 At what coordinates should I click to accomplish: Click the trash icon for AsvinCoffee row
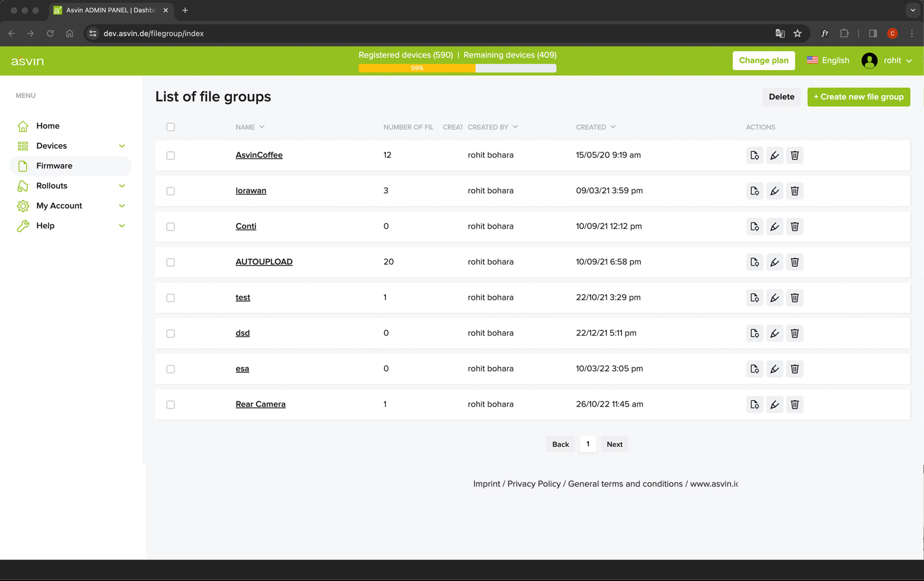pyautogui.click(x=794, y=155)
